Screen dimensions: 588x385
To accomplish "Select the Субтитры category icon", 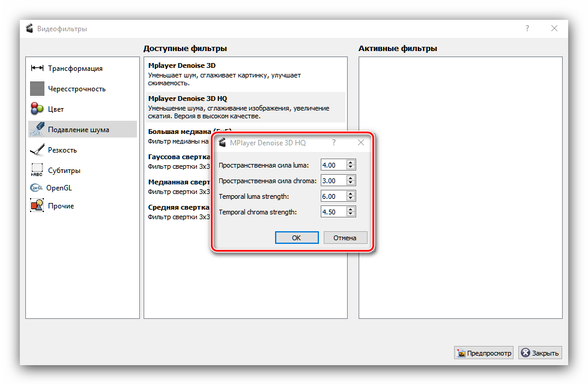I will [38, 170].
